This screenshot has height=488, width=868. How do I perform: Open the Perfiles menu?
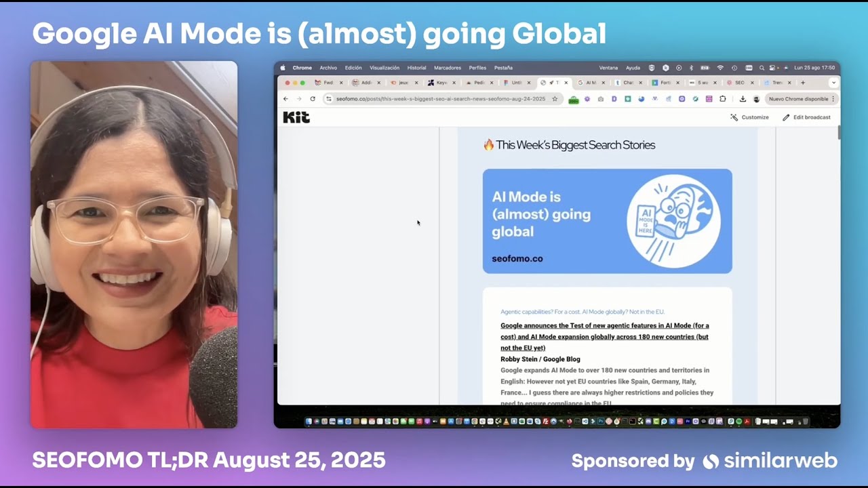coord(477,68)
